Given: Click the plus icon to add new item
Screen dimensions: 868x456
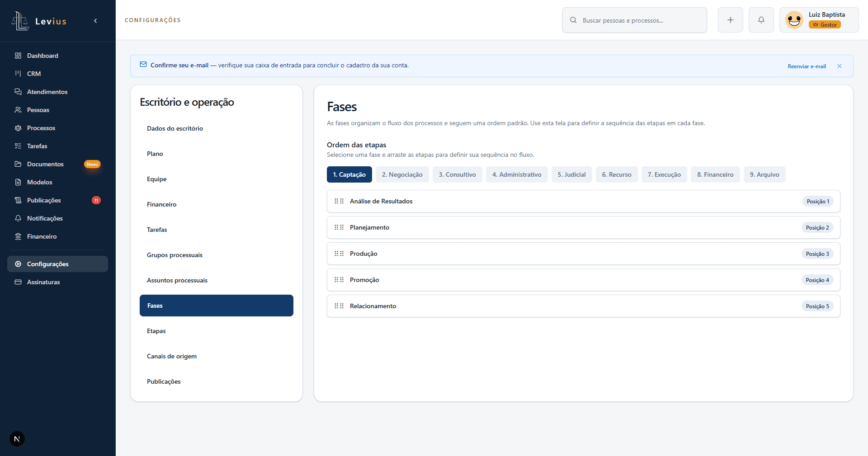Looking at the screenshot, I should click(731, 20).
